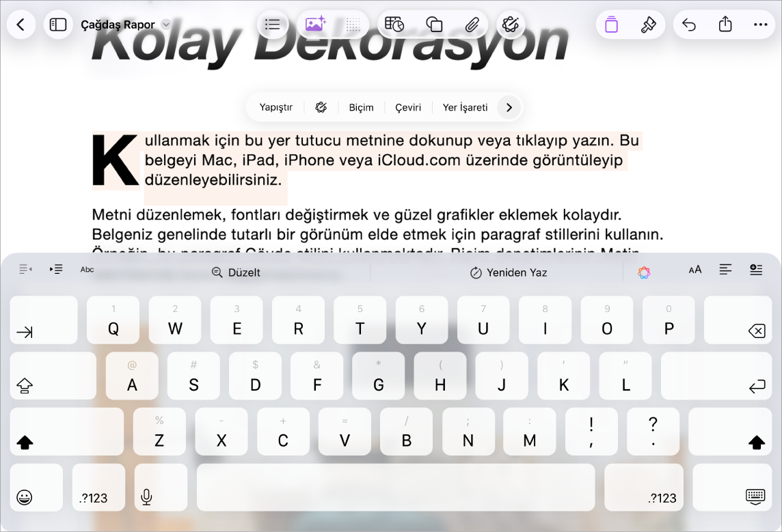Undo with the curved arrow icon
The width and height of the screenshot is (782, 532).
(689, 25)
